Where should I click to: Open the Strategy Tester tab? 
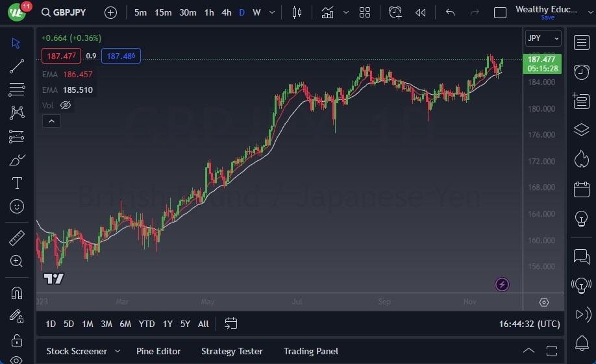click(232, 351)
